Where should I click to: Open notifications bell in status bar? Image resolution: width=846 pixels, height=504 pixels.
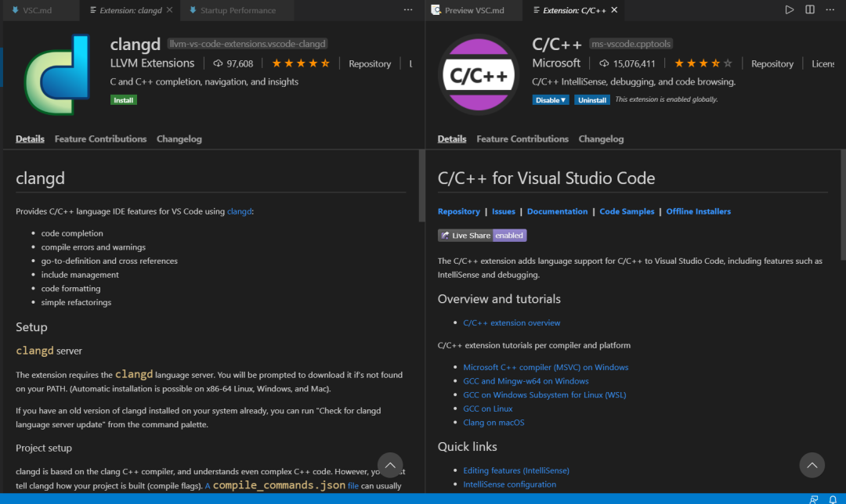coord(833,499)
